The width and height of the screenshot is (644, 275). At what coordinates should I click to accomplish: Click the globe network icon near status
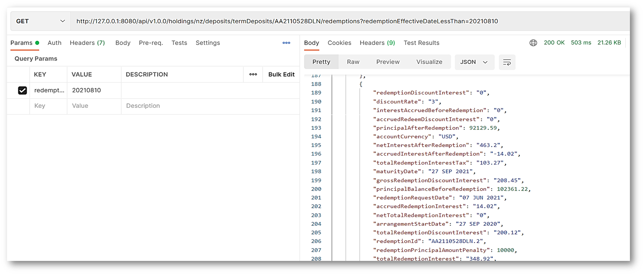tap(533, 43)
